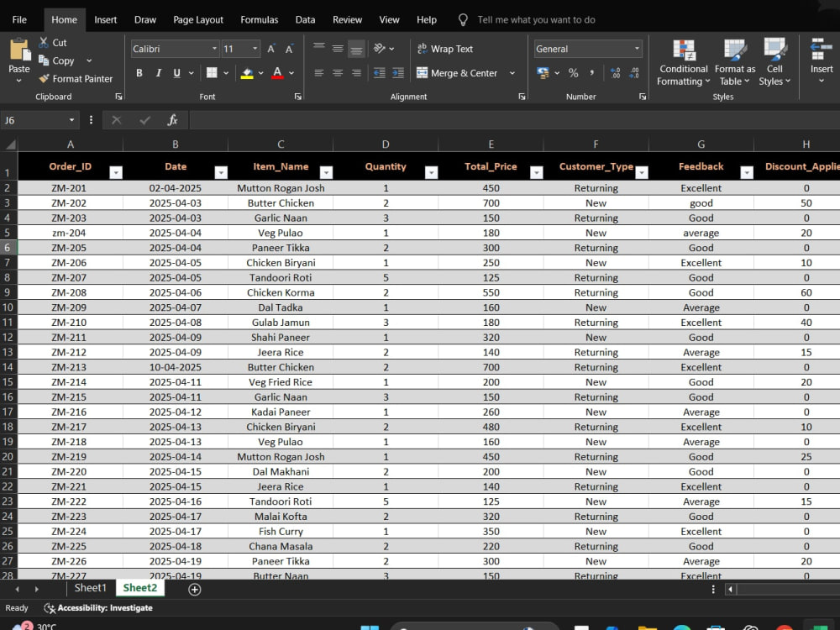Switch to the Sheet1 worksheet tab

90,588
